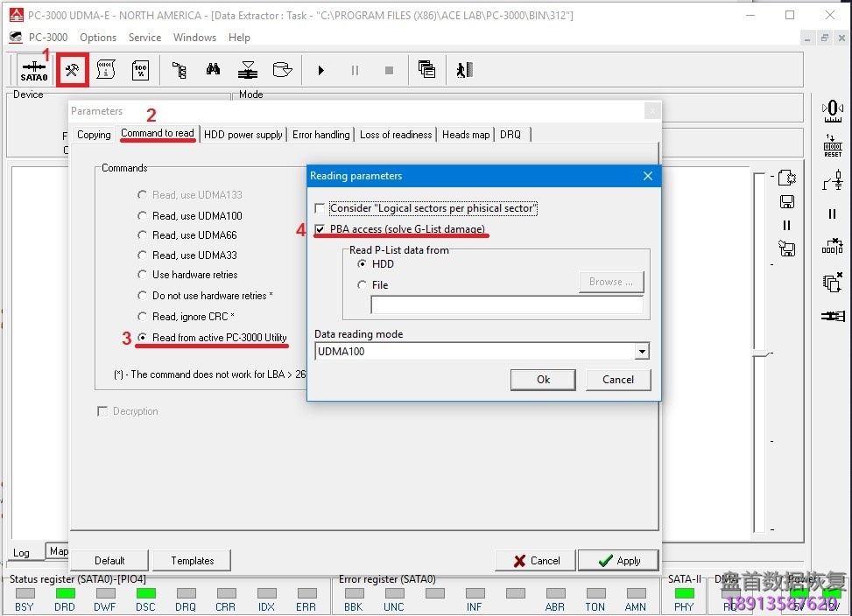The image size is (852, 616).
Task: Select the File radio button for P-List
Action: (x=362, y=284)
